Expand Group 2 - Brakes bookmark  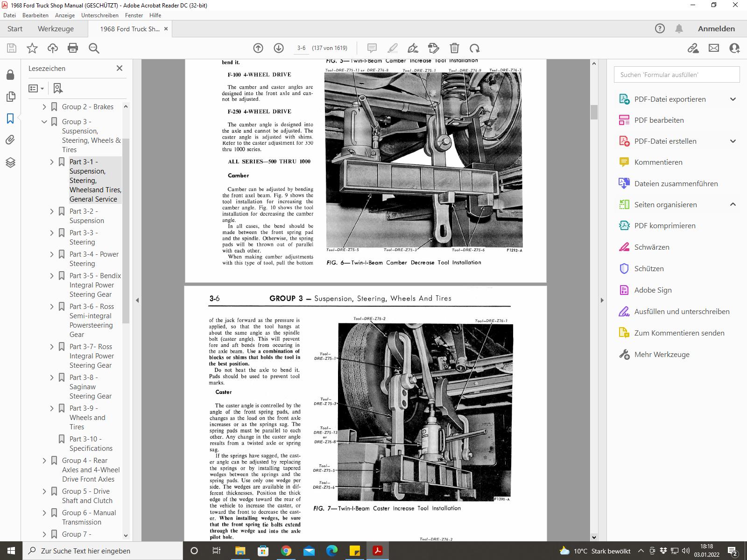44,107
